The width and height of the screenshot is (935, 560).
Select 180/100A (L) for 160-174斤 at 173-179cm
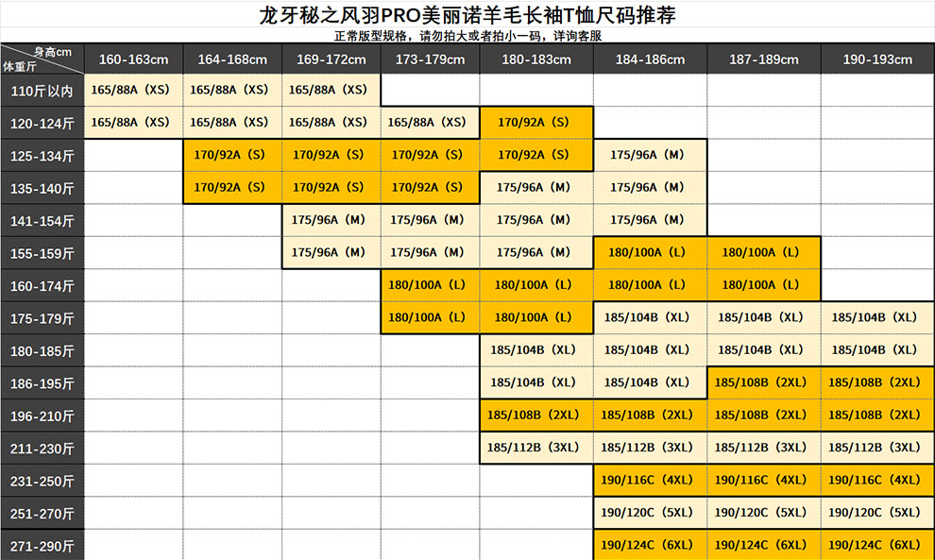click(x=430, y=285)
